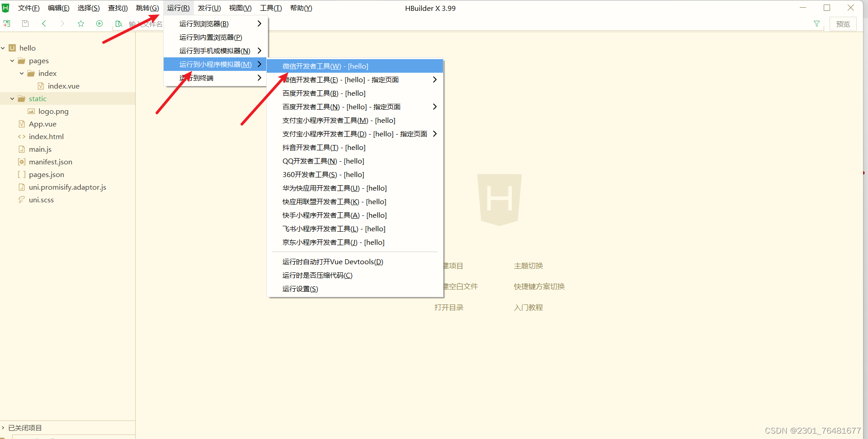
Task: Open the 运行到手机或模拟器 submenu
Action: point(216,51)
